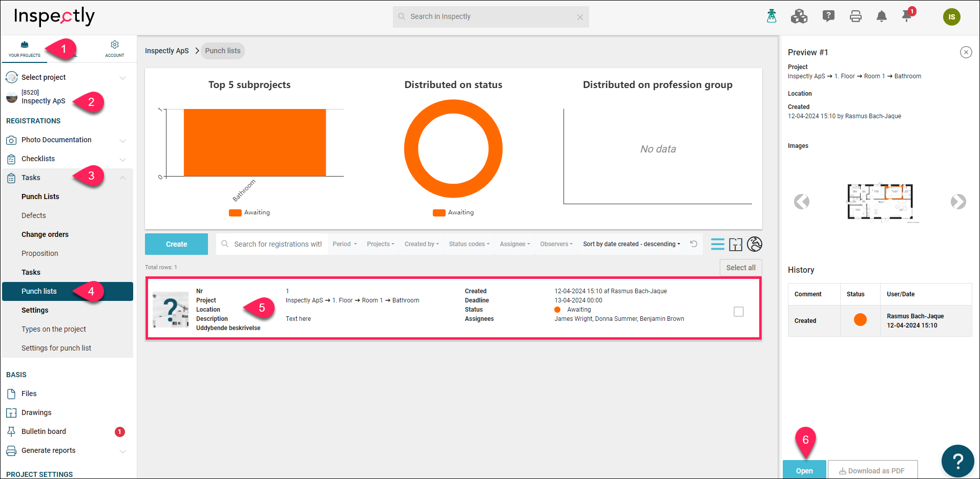980x479 pixels.
Task: Click the Generate reports printer icon
Action: (11, 451)
